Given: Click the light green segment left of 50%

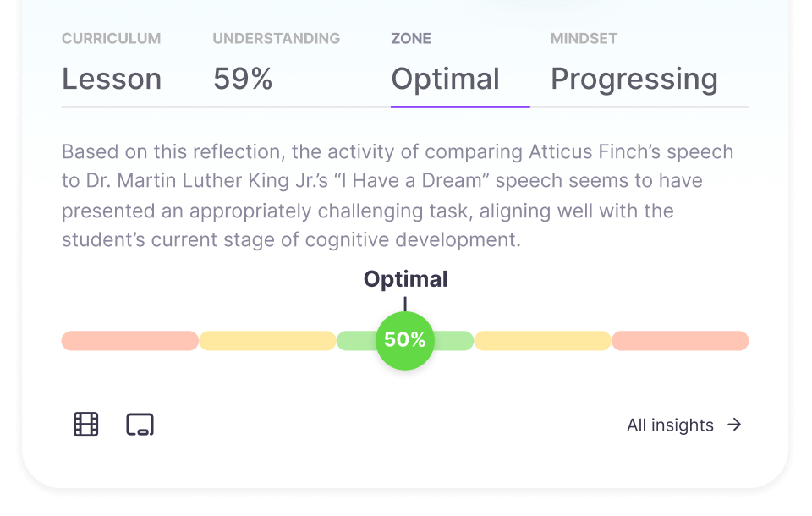Looking at the screenshot, I should point(357,340).
